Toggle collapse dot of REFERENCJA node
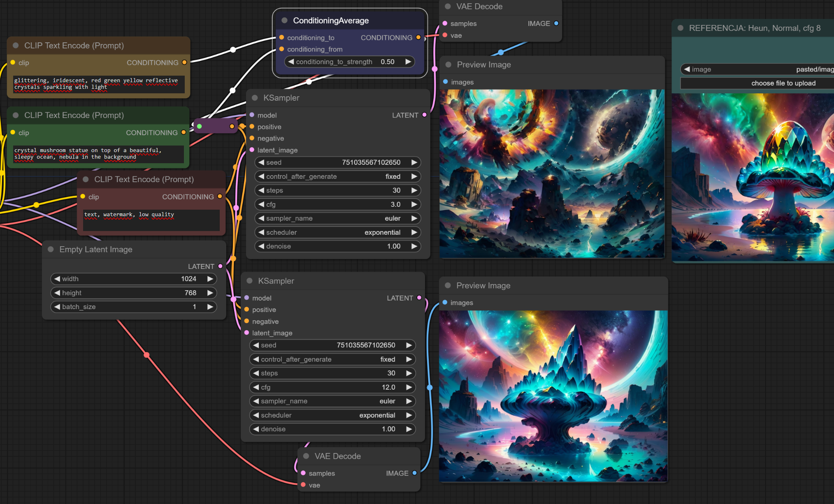834x504 pixels. pyautogui.click(x=681, y=28)
